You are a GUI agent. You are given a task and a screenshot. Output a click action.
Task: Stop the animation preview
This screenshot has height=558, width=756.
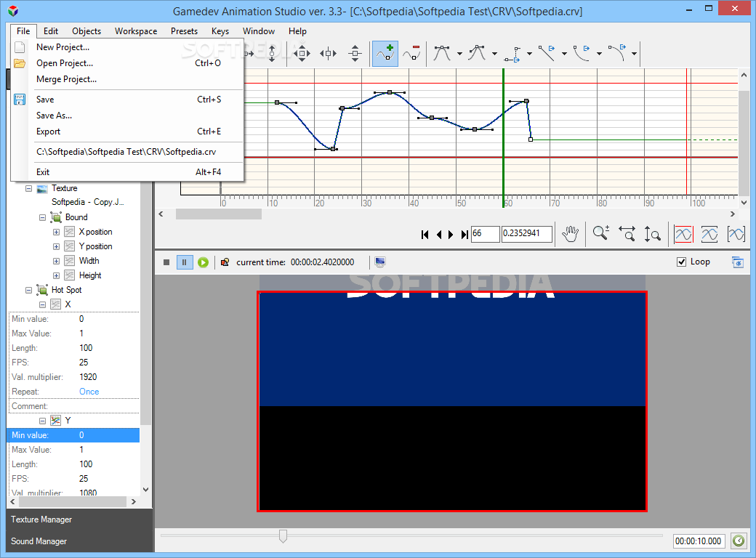(166, 262)
